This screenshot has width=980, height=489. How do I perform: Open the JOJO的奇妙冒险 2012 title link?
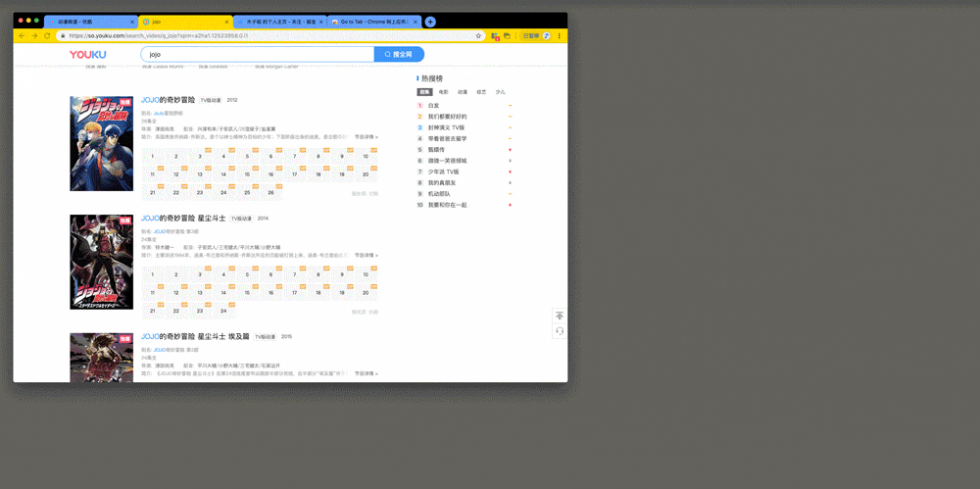tap(169, 99)
